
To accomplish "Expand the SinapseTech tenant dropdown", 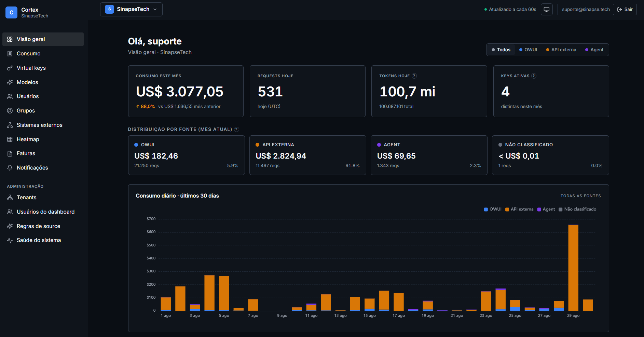I will click(x=131, y=9).
